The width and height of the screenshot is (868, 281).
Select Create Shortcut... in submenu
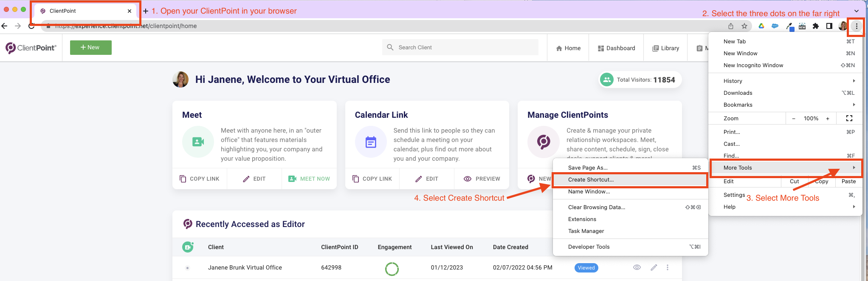(x=630, y=179)
